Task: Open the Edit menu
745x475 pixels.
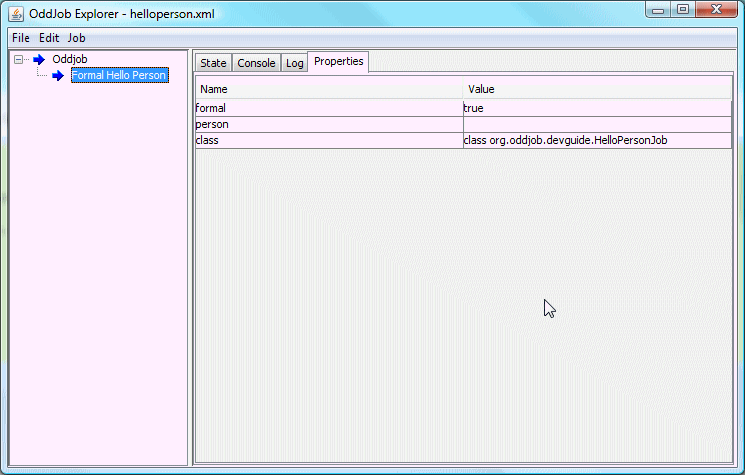Action: click(x=49, y=37)
